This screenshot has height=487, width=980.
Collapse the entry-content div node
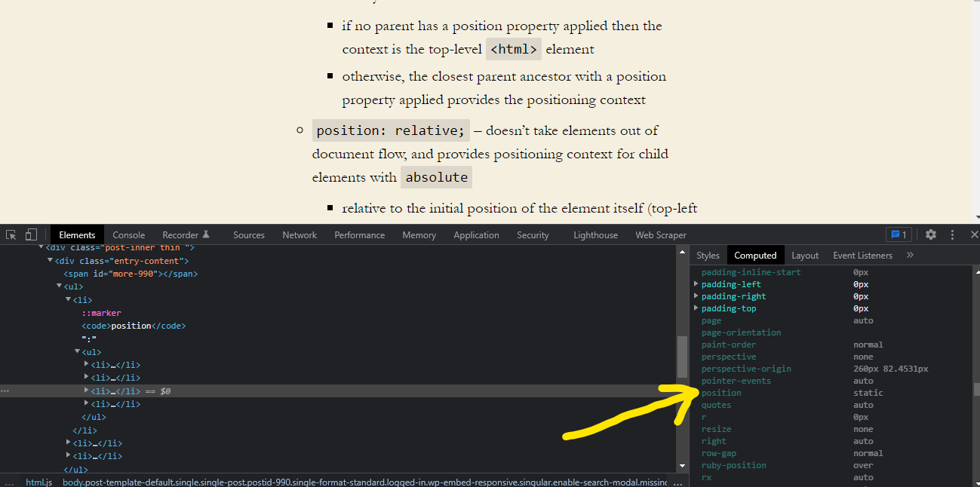coord(49,260)
